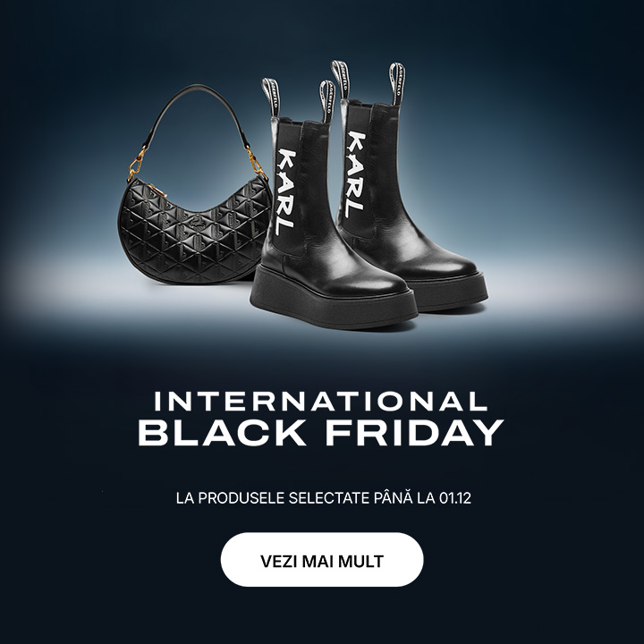Click the front boot's left pull tab loop
644x644 pixels.
click(x=271, y=98)
